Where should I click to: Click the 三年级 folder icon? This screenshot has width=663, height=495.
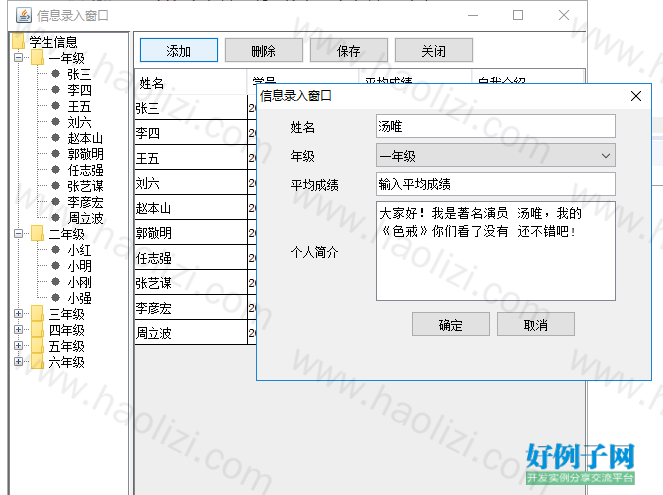pyautogui.click(x=37, y=314)
